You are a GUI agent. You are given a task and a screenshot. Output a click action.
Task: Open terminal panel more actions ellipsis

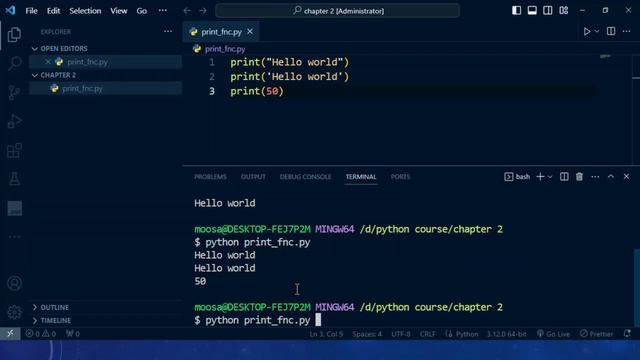pos(595,177)
